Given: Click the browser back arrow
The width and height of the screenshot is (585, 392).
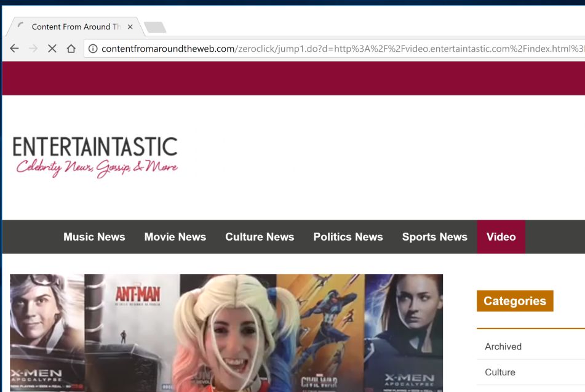Looking at the screenshot, I should click(x=14, y=48).
